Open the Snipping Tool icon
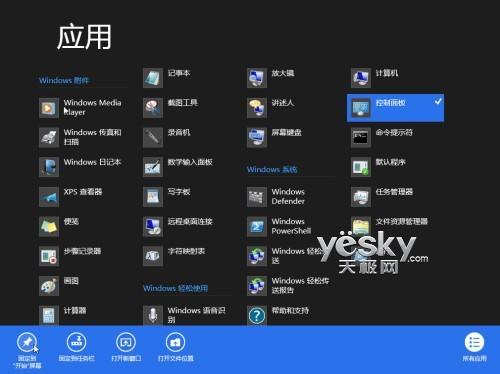The height and width of the screenshot is (374, 500). [153, 108]
